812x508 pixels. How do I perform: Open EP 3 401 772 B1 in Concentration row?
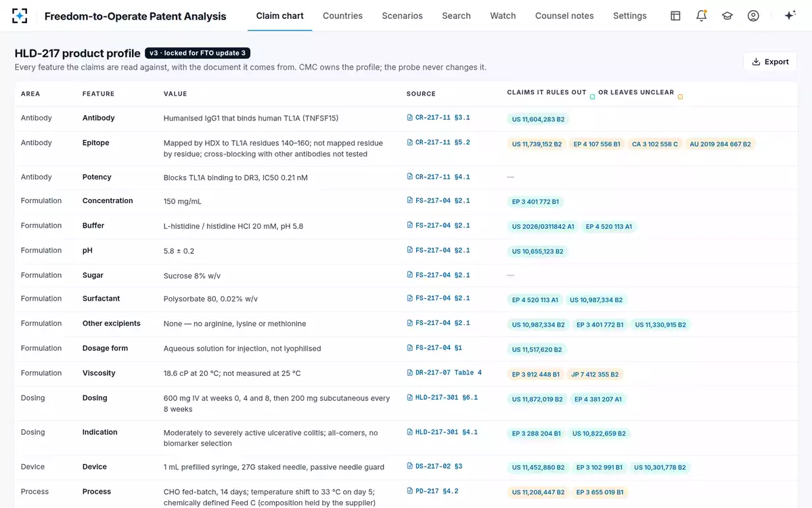point(535,202)
